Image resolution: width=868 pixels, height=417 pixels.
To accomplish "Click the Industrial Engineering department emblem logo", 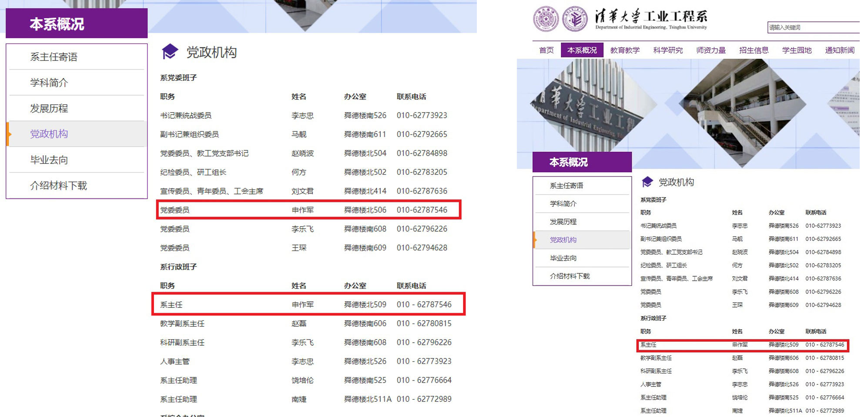I will (575, 19).
